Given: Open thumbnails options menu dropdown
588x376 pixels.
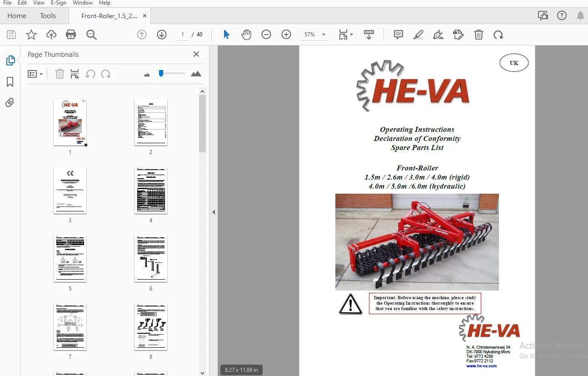Looking at the screenshot, I should [x=35, y=74].
